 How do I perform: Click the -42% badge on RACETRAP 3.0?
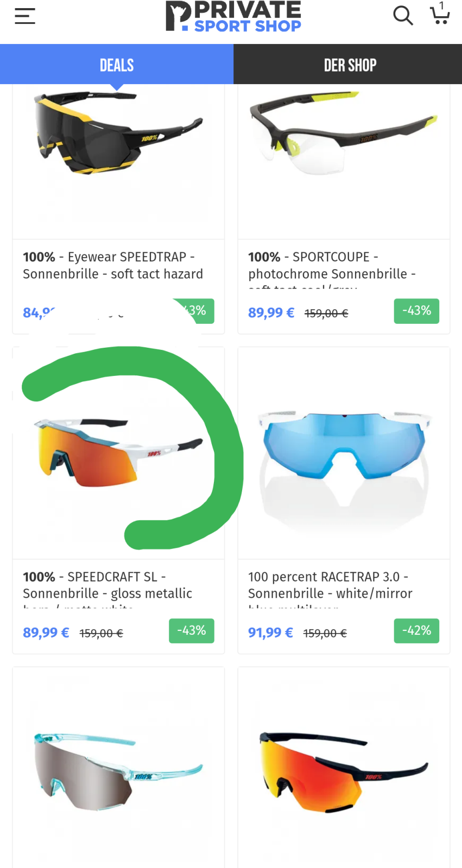[x=416, y=631]
